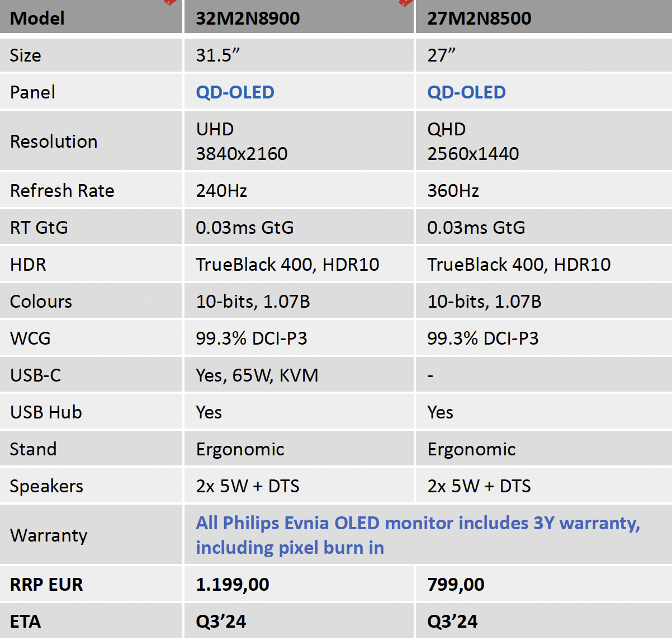
Task: Select the QD-OLED text under 27M2N8500
Action: [x=466, y=92]
